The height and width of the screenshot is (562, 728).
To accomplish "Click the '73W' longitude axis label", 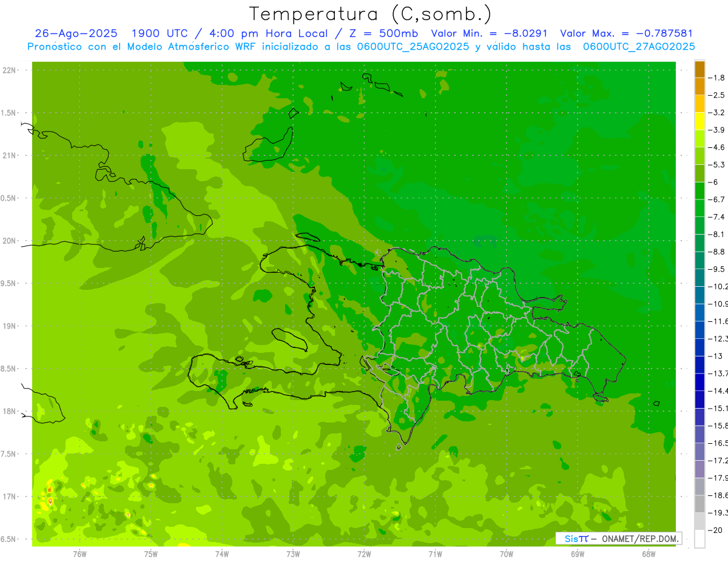I will 293,554.
